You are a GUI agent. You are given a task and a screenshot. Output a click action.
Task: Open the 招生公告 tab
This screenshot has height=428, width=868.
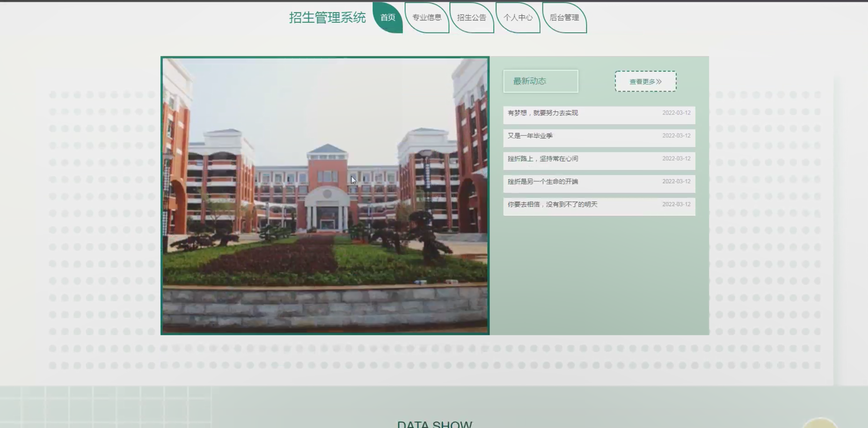(x=471, y=18)
